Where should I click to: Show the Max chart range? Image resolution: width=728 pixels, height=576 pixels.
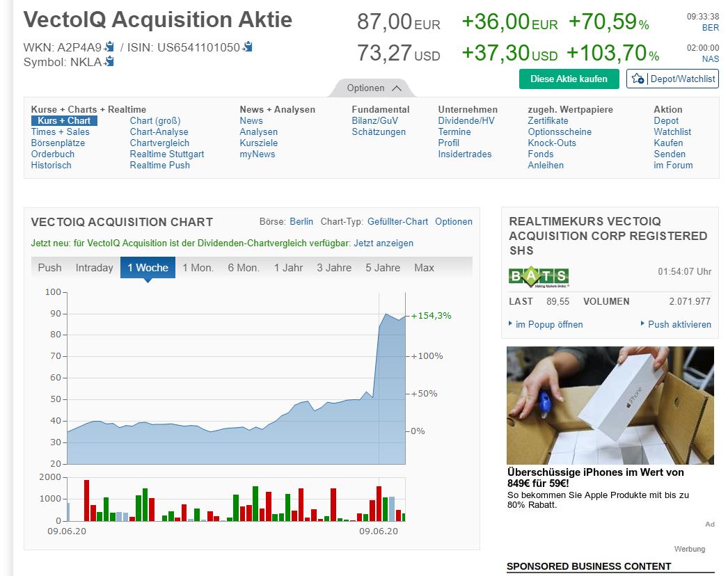(424, 268)
